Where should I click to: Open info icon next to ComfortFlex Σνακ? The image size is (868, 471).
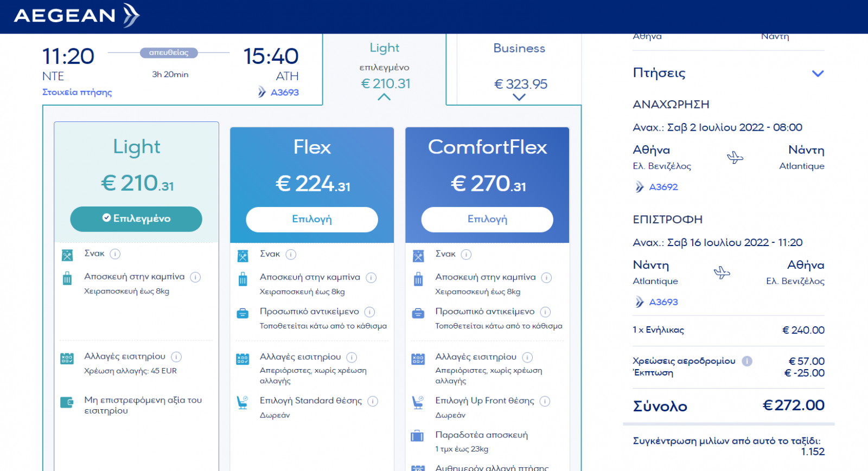point(466,254)
